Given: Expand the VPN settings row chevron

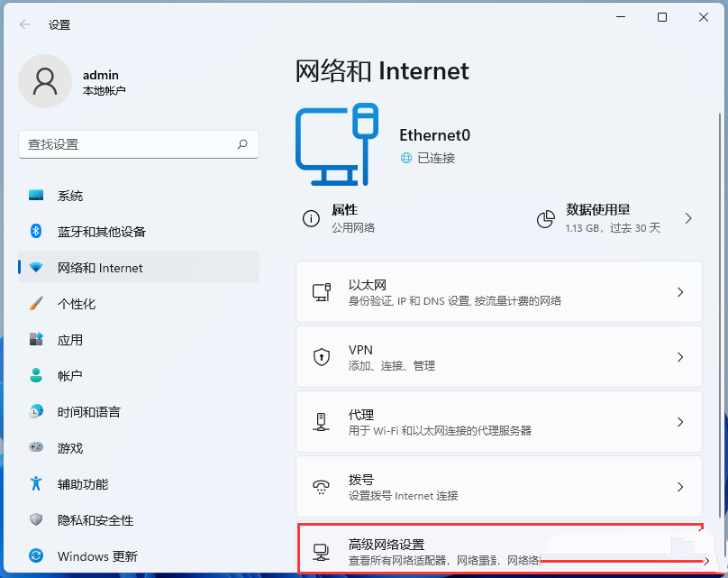Looking at the screenshot, I should (681, 356).
